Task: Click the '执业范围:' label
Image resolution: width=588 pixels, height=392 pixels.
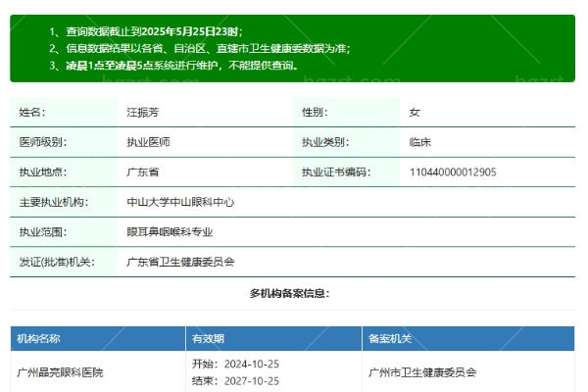Action: click(43, 232)
